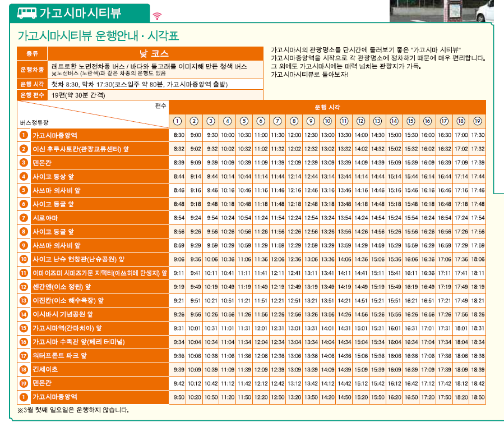Click the pink Wi-Fi signal icon
The image size is (504, 422).
pos(157,16)
